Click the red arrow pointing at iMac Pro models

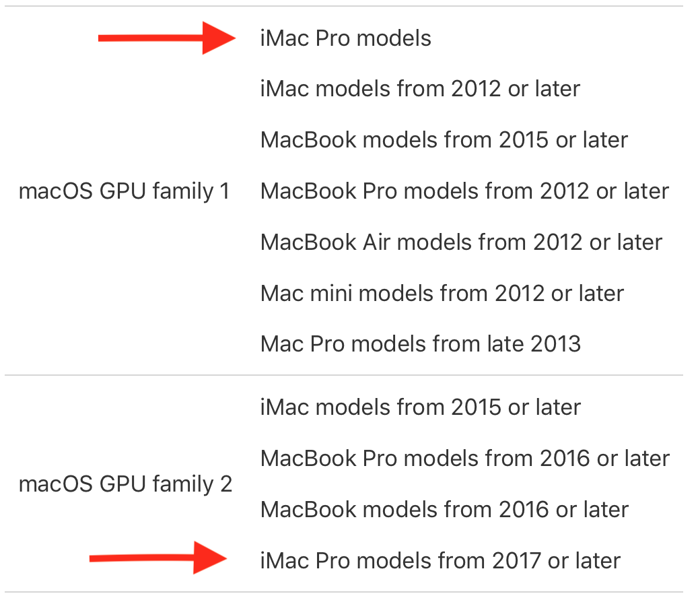[167, 38]
